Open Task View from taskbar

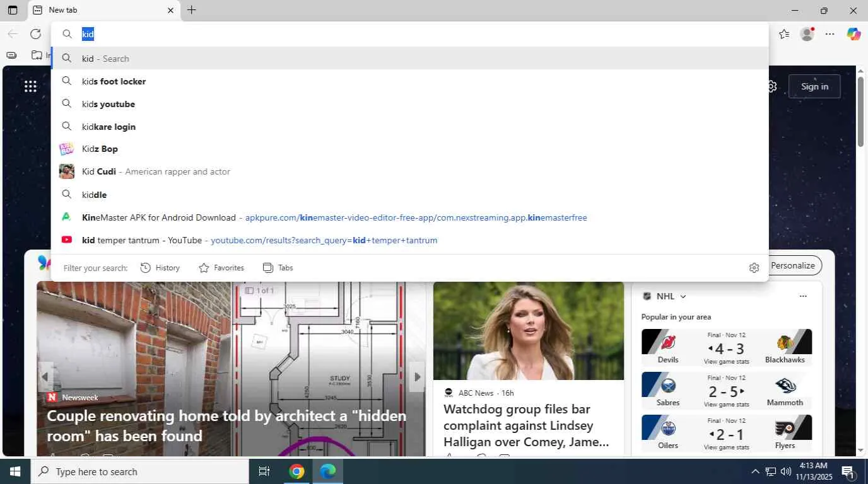tap(264, 471)
